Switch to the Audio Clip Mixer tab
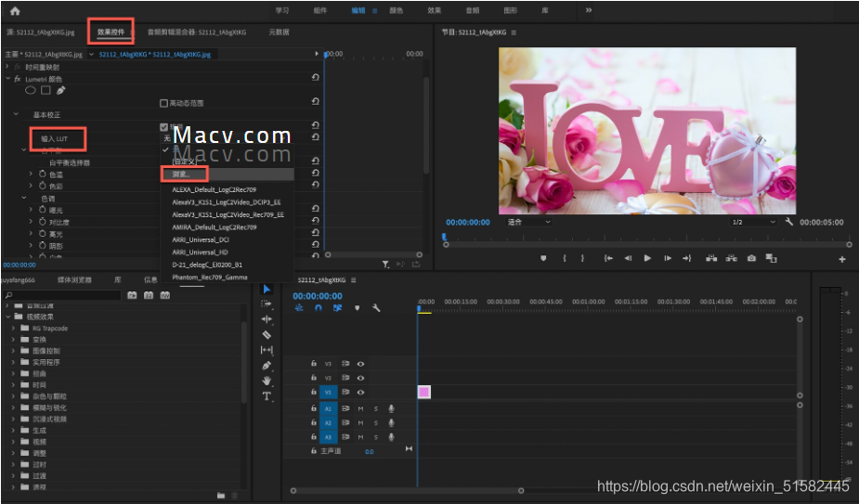859x504 pixels. tap(197, 32)
